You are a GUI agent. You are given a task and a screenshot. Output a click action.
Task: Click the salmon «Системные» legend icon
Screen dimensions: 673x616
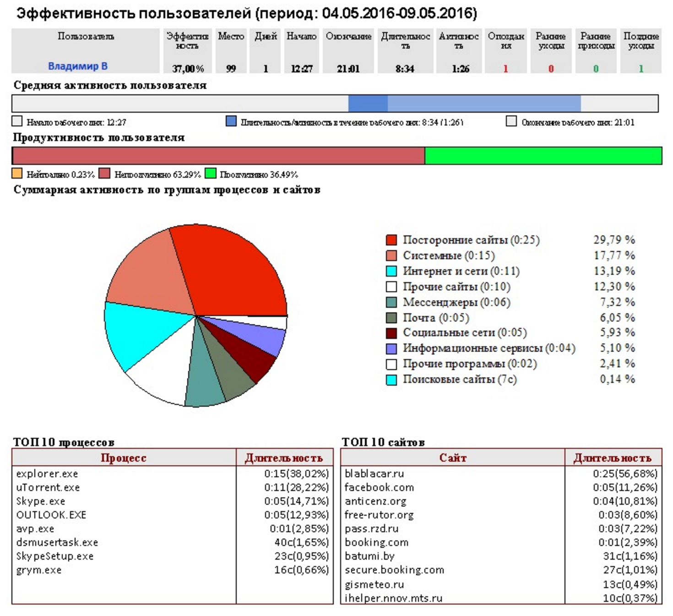pyautogui.click(x=391, y=255)
